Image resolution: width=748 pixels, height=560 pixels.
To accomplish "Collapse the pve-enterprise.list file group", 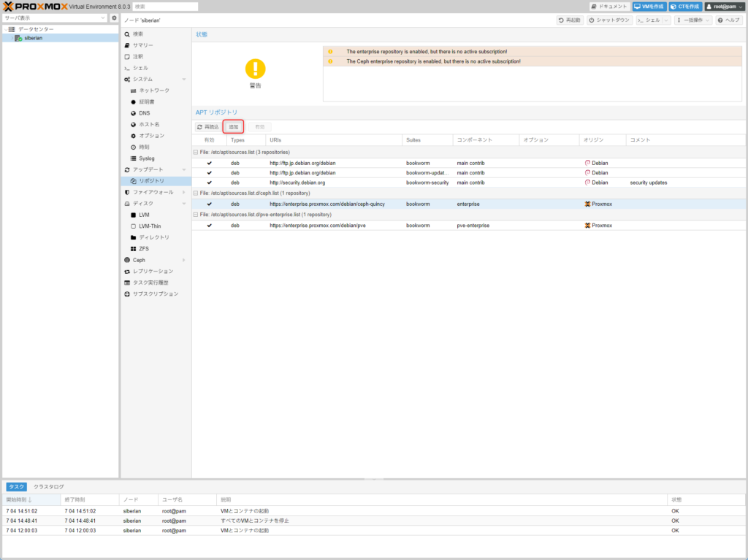I will (196, 215).
